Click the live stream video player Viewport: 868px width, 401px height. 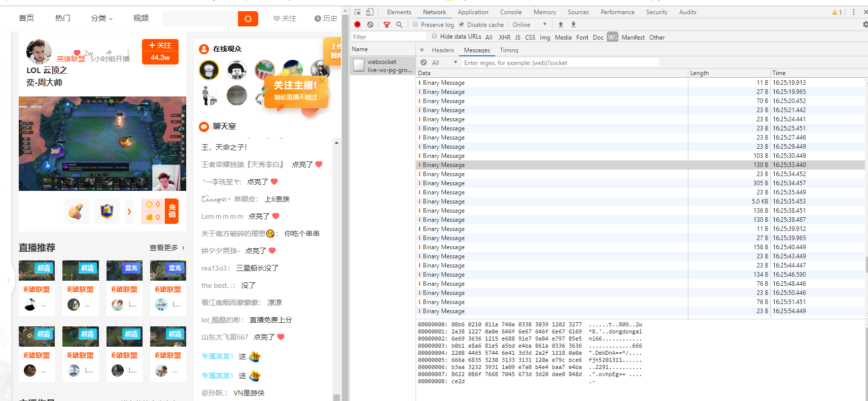[x=102, y=144]
